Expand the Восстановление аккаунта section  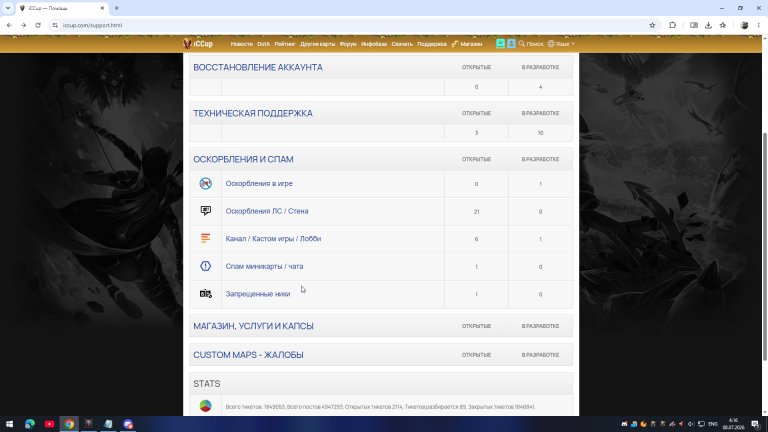[x=258, y=68]
